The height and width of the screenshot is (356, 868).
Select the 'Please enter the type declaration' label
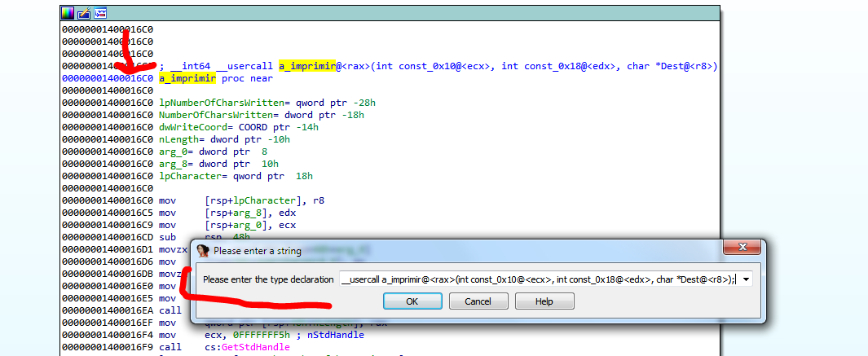[268, 279]
